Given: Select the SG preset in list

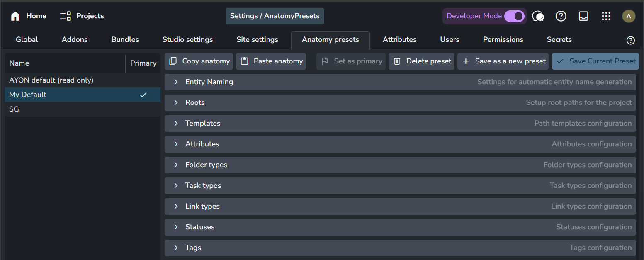Looking at the screenshot, I should point(14,109).
